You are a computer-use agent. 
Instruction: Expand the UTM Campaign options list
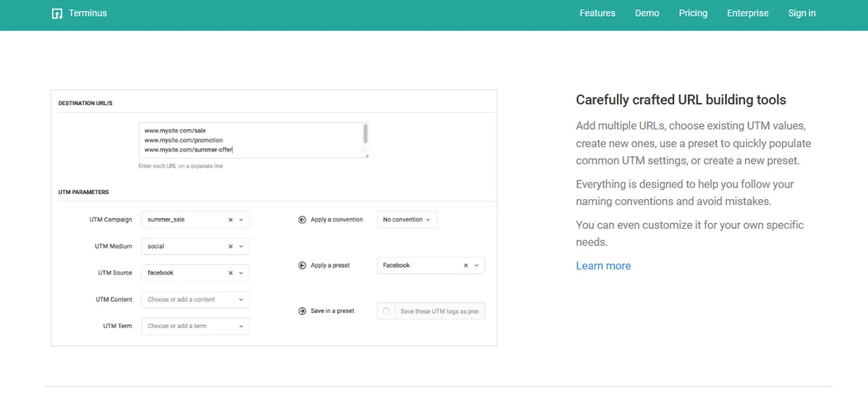[x=241, y=219]
